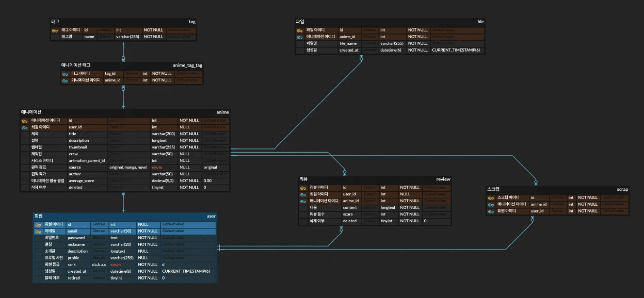Click the scrap table name label

pos(622,189)
